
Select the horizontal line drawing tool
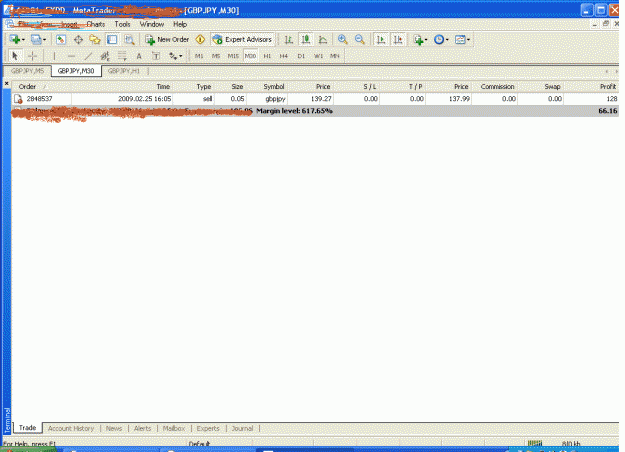click(x=71, y=56)
